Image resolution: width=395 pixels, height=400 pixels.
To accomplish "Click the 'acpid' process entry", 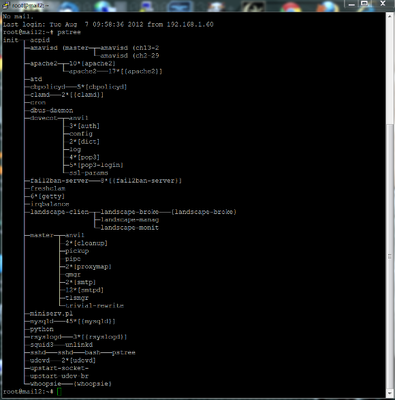I will 40,40.
